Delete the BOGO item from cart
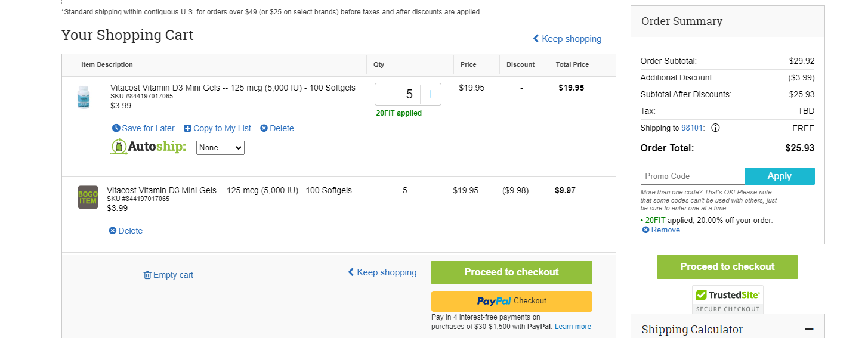868x338 pixels. tap(126, 231)
